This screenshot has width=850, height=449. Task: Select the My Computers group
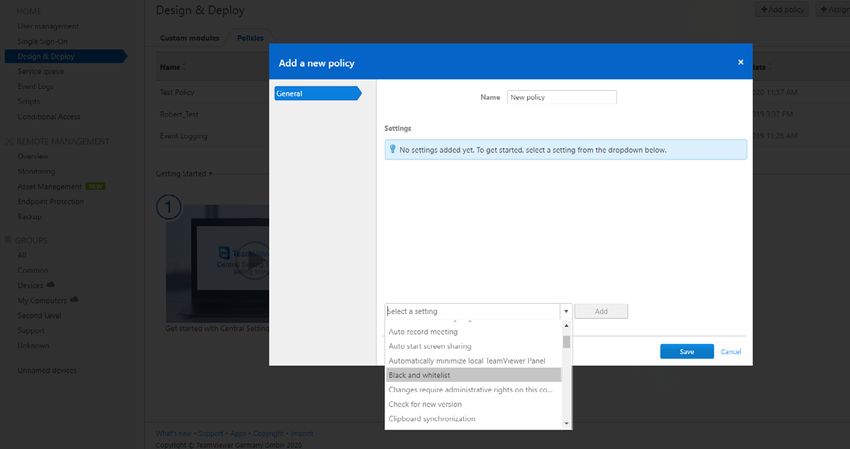[42, 300]
